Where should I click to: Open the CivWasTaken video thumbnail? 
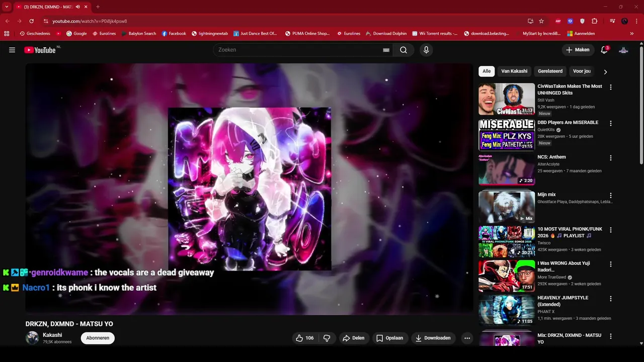(507, 99)
